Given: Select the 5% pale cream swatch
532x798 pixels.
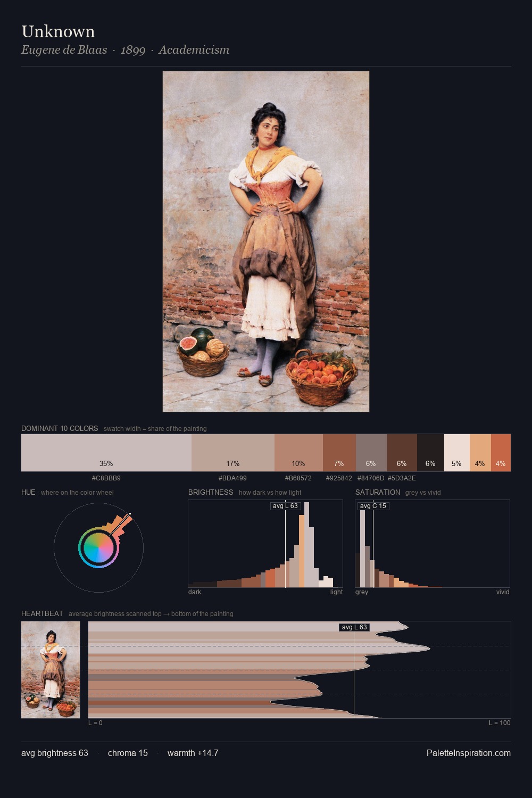Looking at the screenshot, I should [456, 453].
